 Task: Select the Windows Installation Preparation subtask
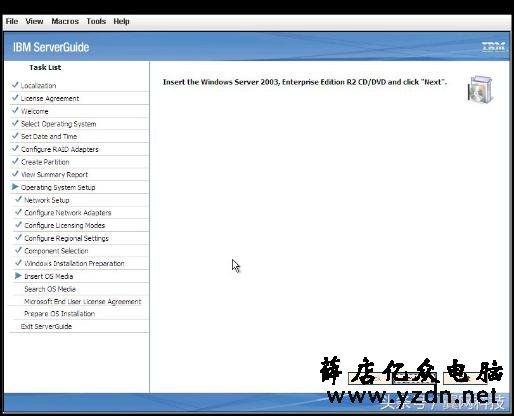74,263
